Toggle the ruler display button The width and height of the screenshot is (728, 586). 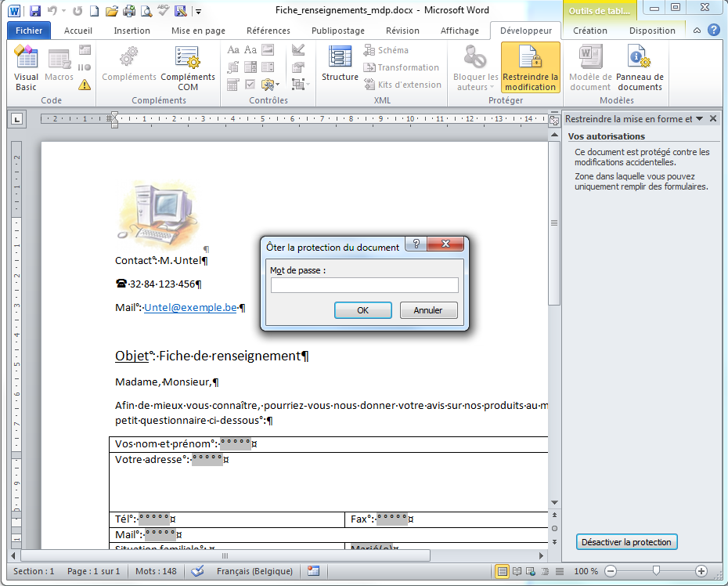point(554,120)
